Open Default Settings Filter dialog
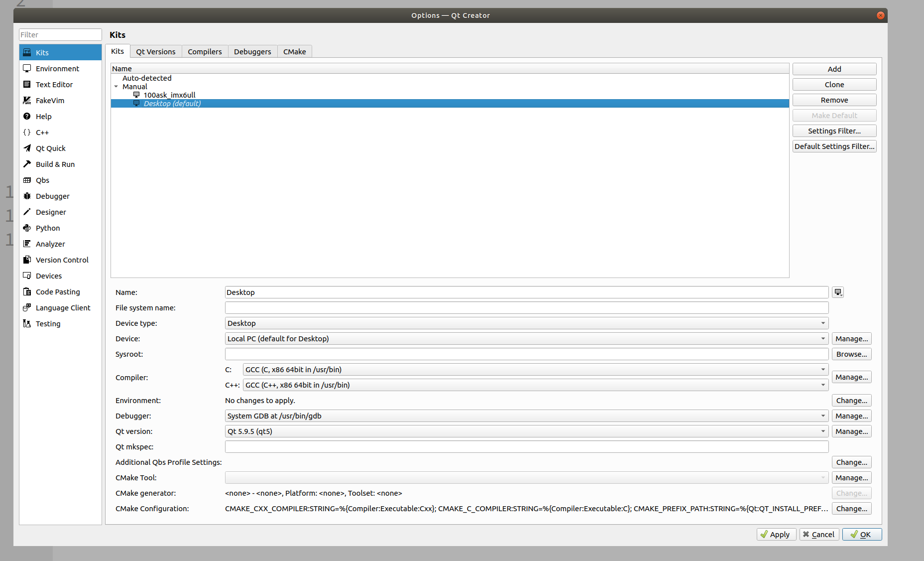Image resolution: width=924 pixels, height=561 pixels. (x=834, y=146)
